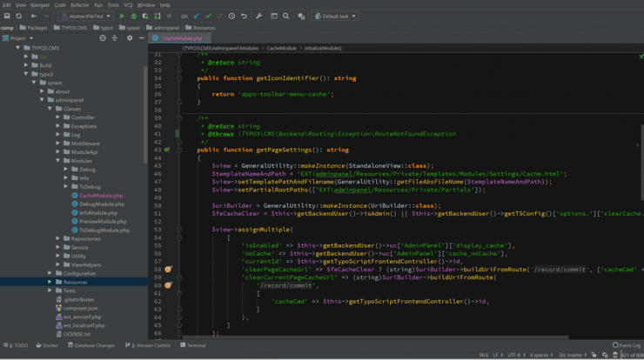
Task: Click the gutter icon on line 60
Action: pos(168,285)
